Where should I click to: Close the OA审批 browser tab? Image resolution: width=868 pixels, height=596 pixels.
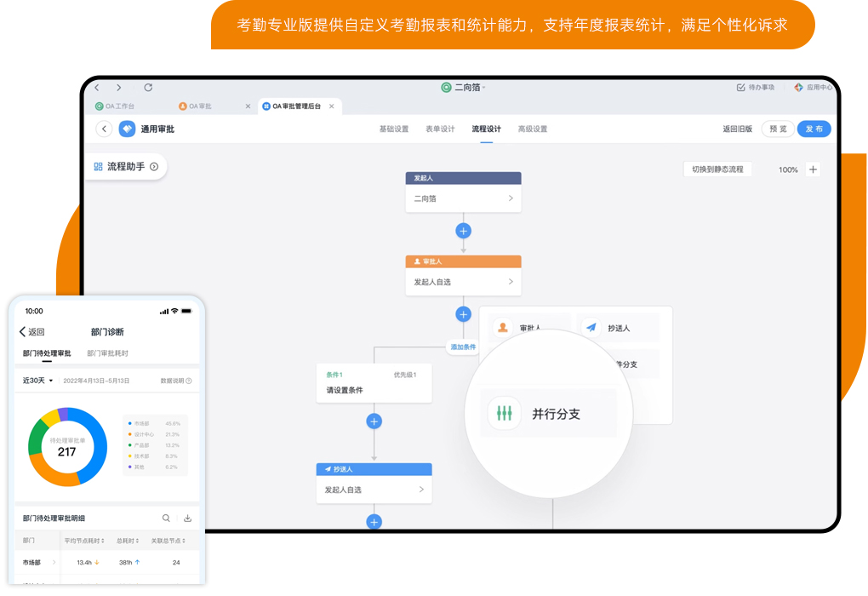click(248, 106)
